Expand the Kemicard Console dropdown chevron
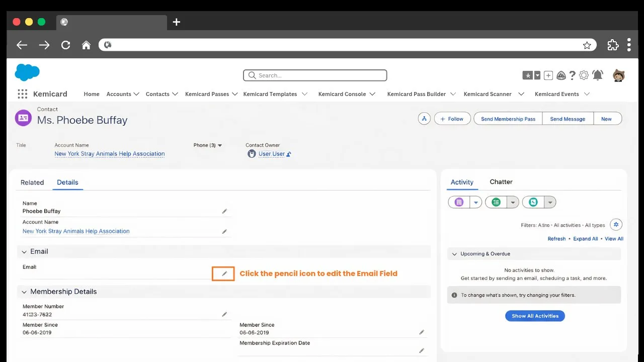The width and height of the screenshot is (644, 362). (x=372, y=94)
